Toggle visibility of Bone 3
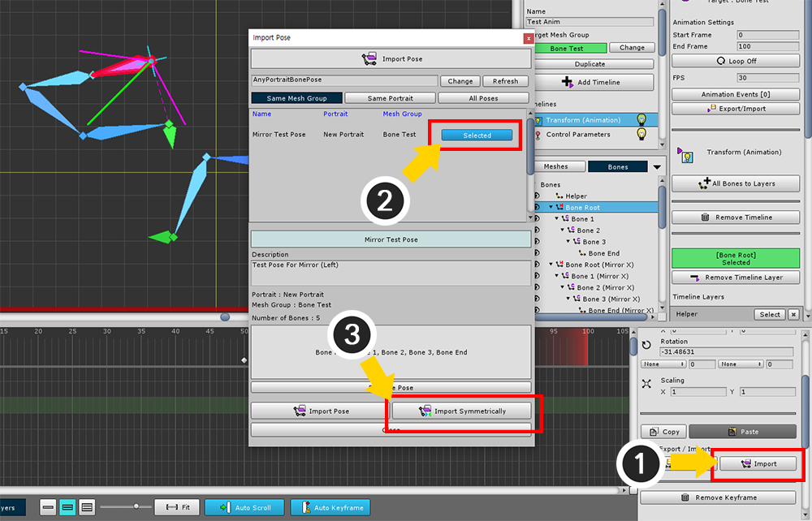The image size is (812, 521). click(537, 242)
